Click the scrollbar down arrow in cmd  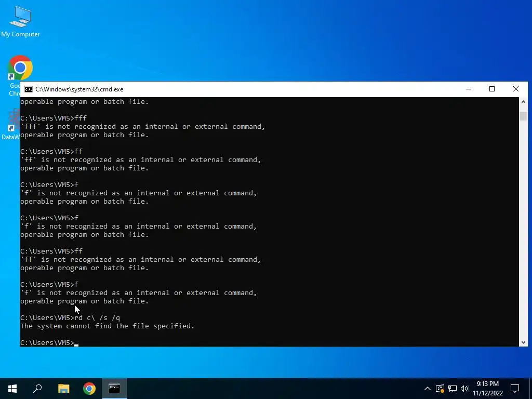[x=523, y=342]
